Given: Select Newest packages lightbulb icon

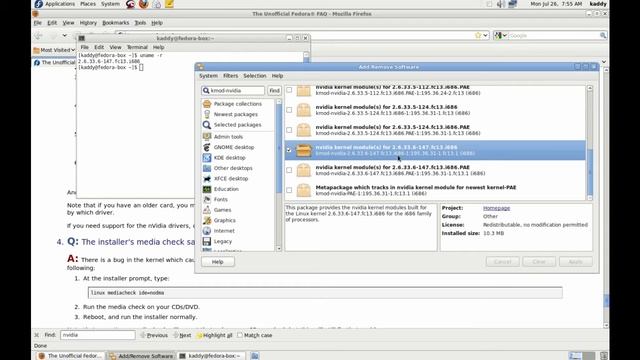Looking at the screenshot, I should (x=207, y=114).
